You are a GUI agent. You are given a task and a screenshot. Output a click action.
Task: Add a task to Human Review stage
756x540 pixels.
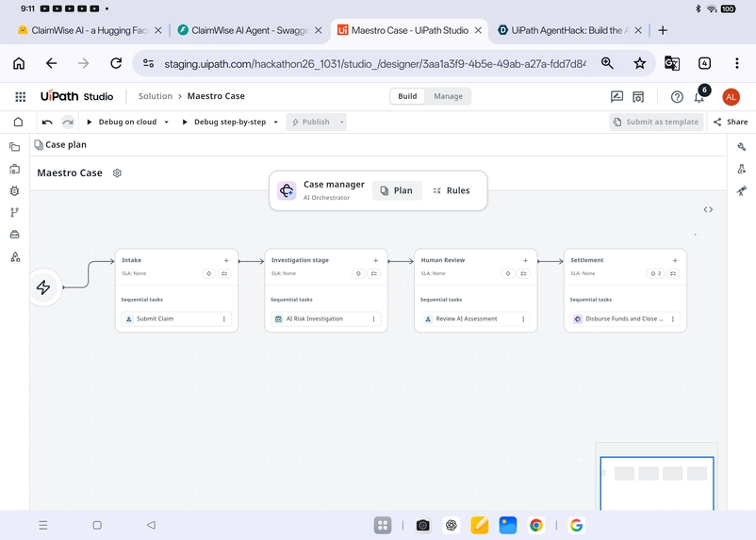[x=526, y=260]
